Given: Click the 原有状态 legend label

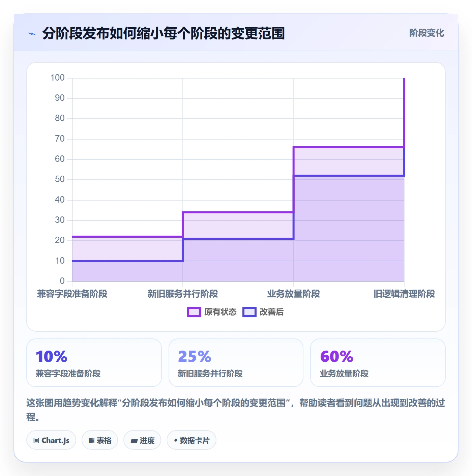Looking at the screenshot, I should [220, 312].
